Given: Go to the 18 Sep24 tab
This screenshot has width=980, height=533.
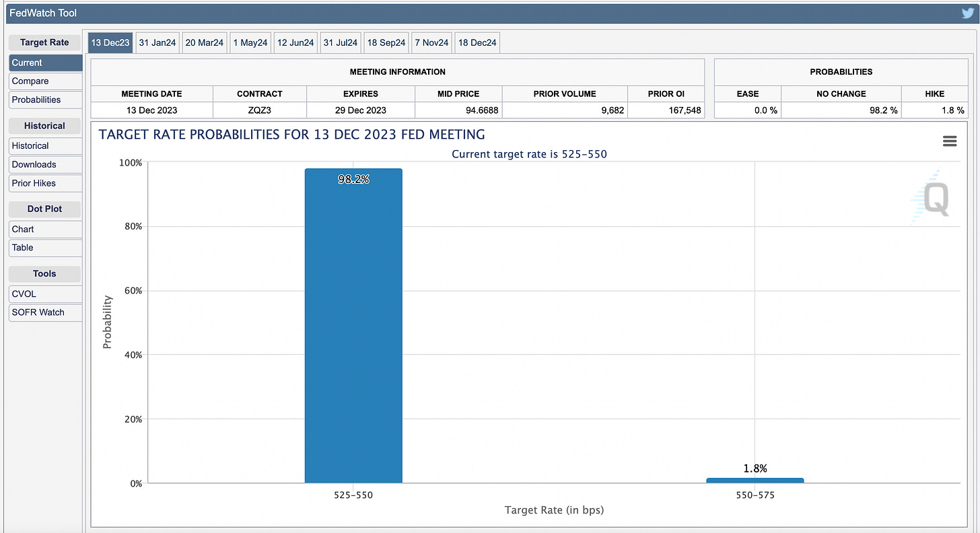Looking at the screenshot, I should tap(386, 42).
